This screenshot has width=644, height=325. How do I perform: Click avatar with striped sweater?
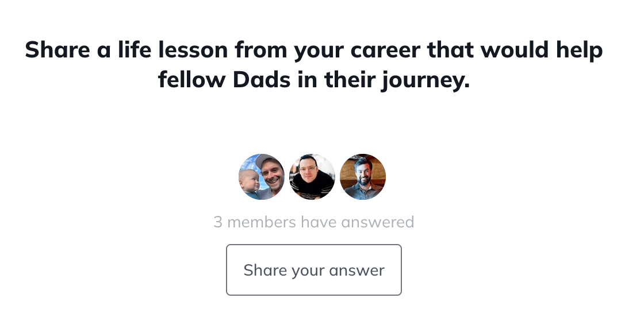(x=312, y=177)
